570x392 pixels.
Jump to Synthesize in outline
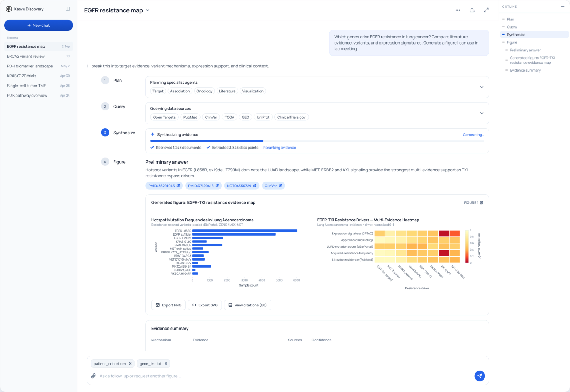tap(534, 35)
